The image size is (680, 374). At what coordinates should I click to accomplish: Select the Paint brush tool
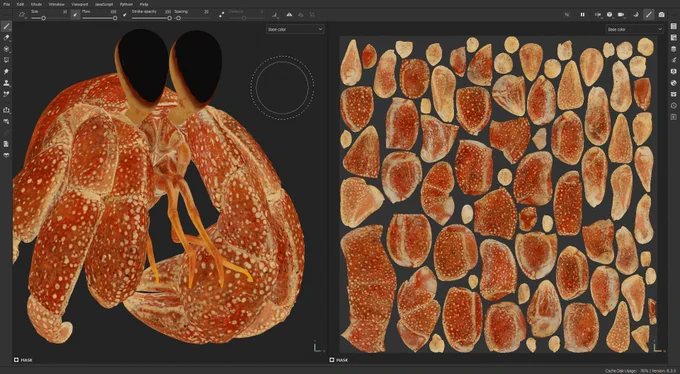[7, 27]
